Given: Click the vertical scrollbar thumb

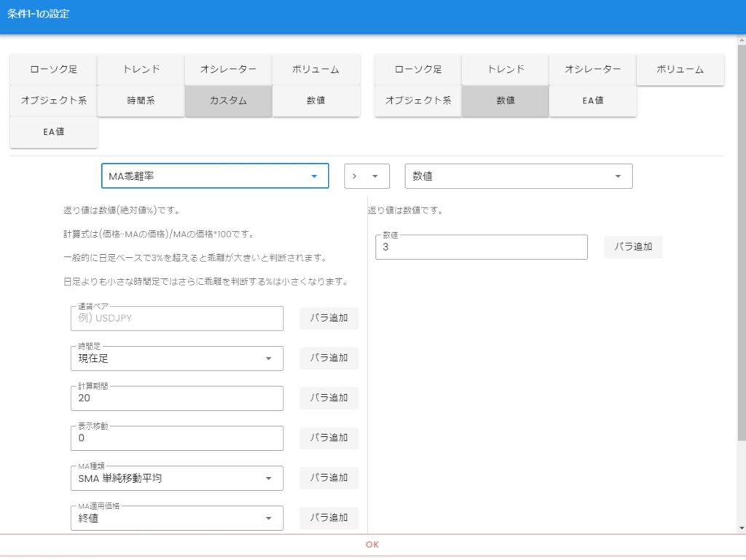Looking at the screenshot, I should pyautogui.click(x=742, y=242).
